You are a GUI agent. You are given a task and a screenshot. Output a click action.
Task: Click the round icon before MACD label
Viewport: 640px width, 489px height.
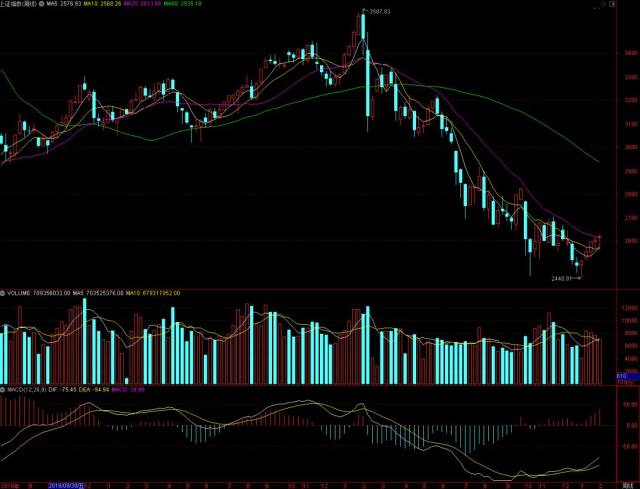pyautogui.click(x=2, y=390)
